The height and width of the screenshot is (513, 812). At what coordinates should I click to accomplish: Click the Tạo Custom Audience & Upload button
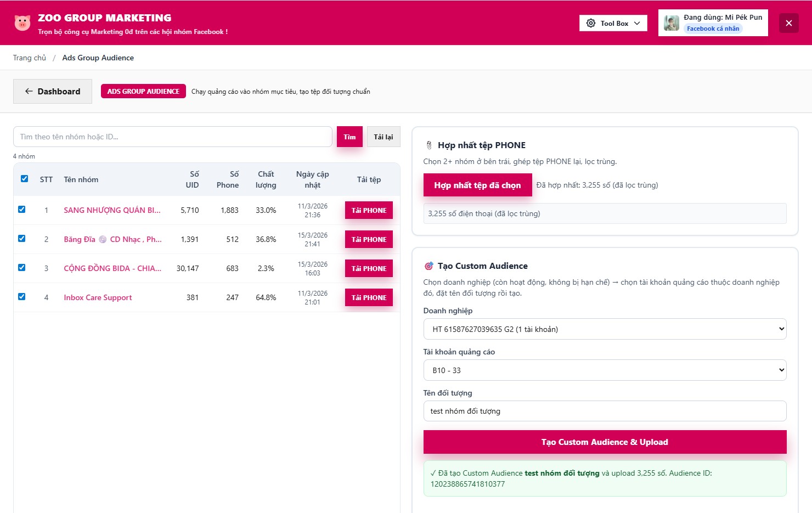[x=605, y=442]
